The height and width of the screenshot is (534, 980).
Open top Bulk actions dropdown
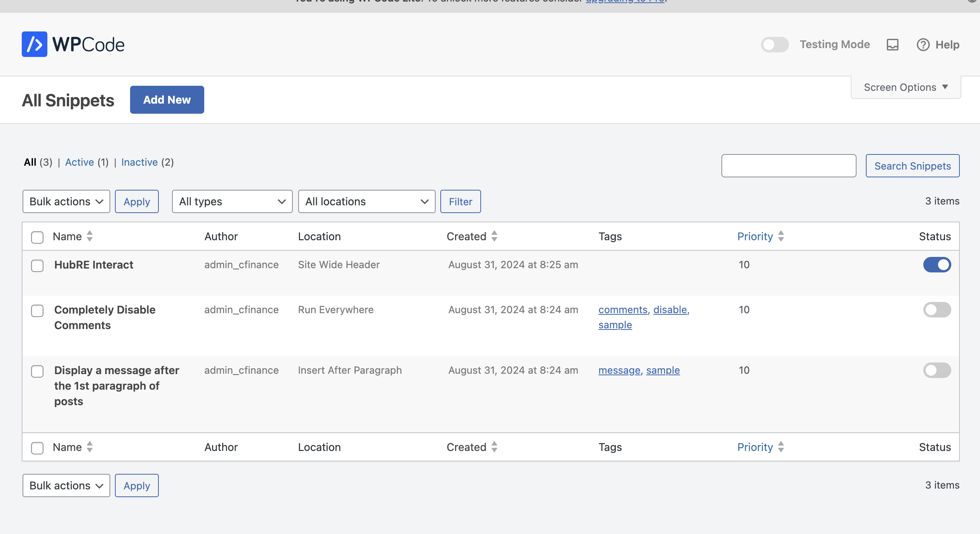coord(66,201)
